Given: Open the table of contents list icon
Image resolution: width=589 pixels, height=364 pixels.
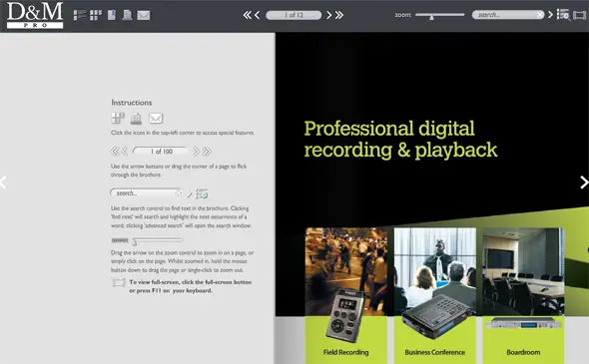Looking at the screenshot, I should (79, 15).
